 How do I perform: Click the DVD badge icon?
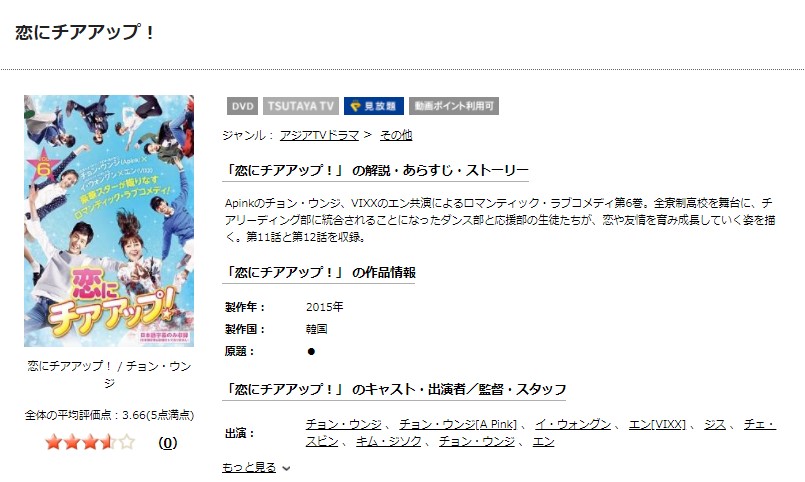tap(242, 106)
